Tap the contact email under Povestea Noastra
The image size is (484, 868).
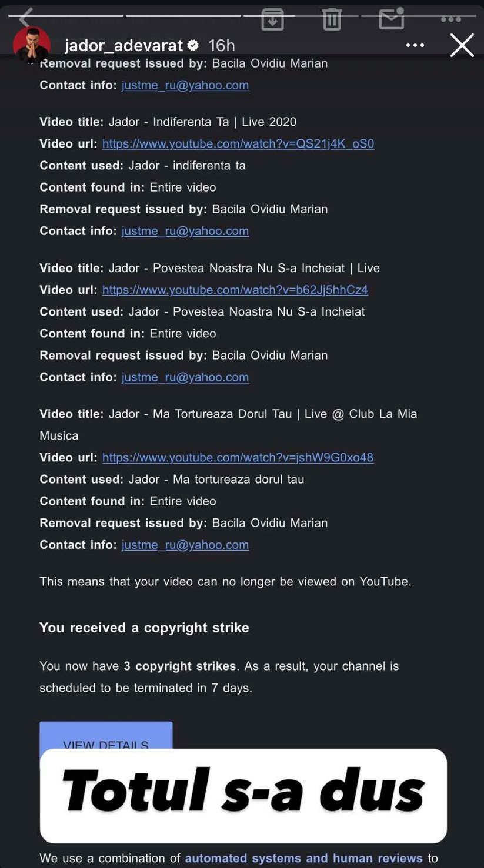(x=185, y=377)
